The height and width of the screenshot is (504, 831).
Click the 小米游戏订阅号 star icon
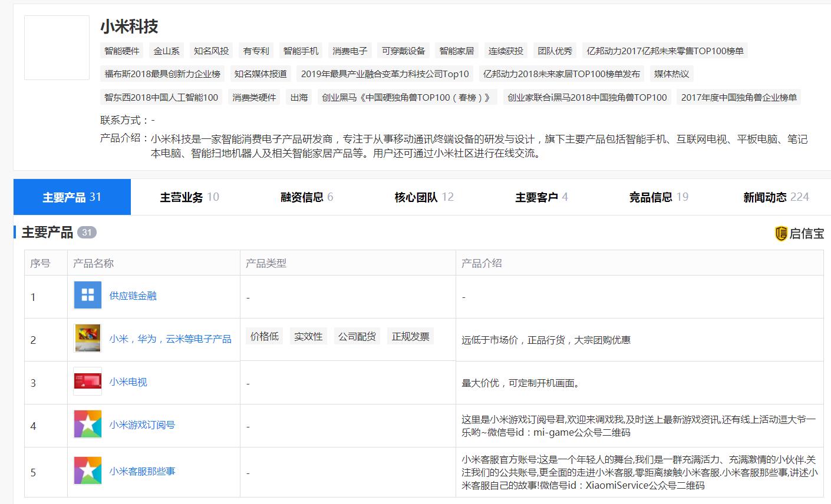(x=88, y=425)
